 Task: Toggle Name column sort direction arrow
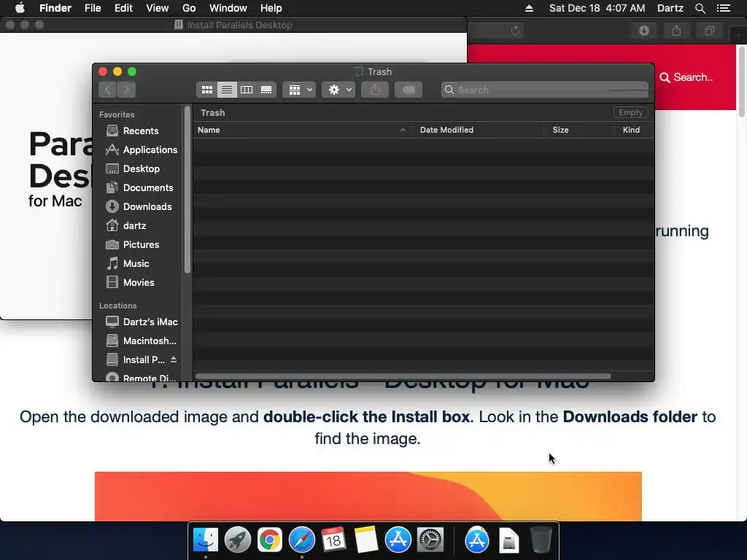coord(403,130)
